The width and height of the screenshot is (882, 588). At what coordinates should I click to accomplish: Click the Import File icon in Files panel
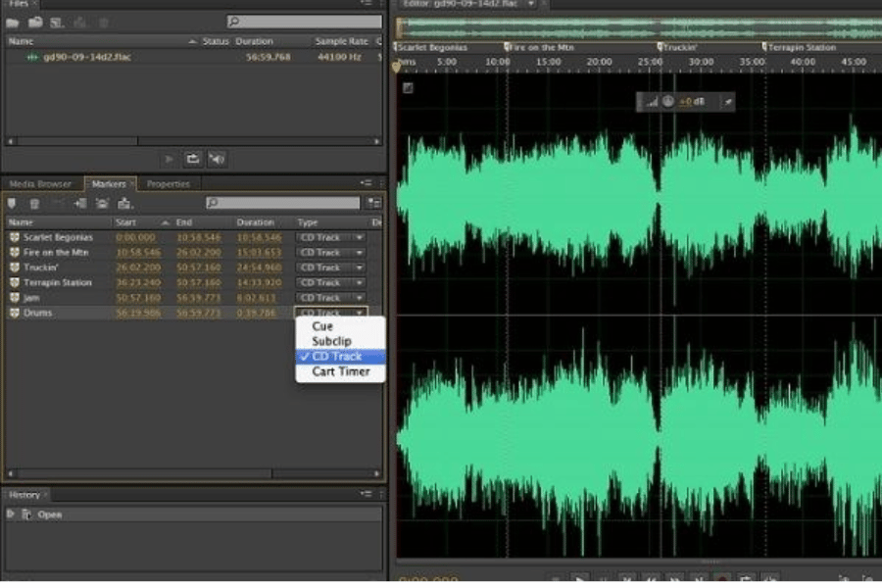(x=35, y=22)
